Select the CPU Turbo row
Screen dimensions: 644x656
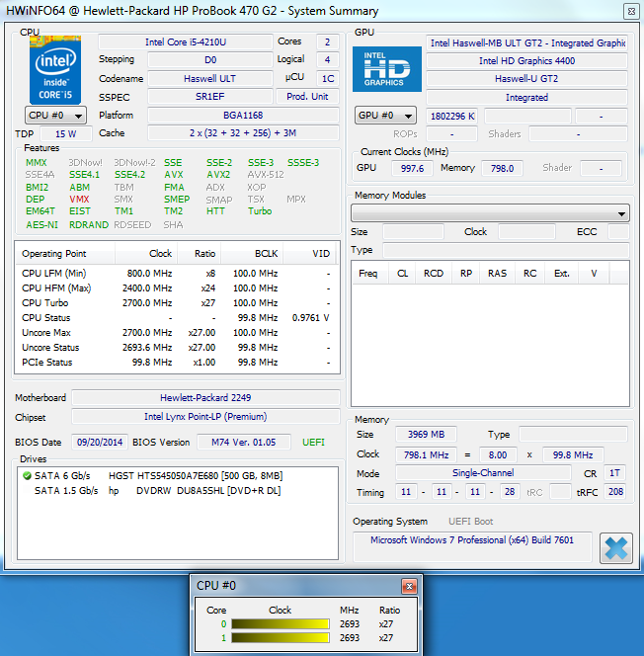click(x=178, y=303)
